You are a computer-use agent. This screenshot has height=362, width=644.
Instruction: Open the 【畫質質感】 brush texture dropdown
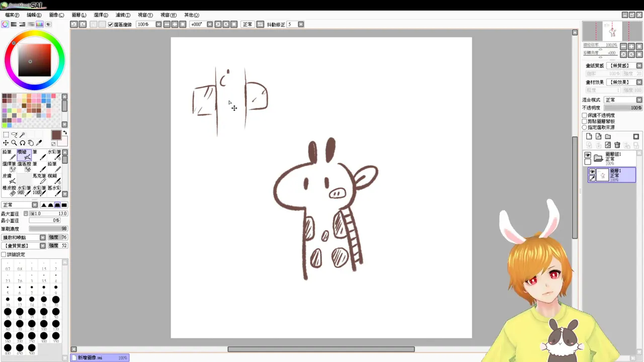(x=43, y=245)
